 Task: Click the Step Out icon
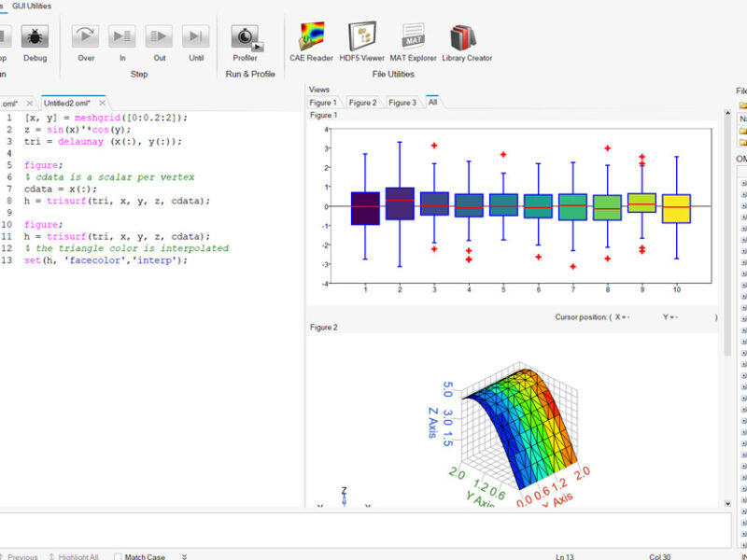[x=159, y=36]
